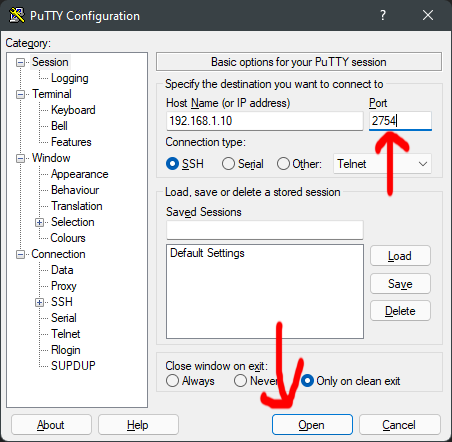The width and height of the screenshot is (452, 442).
Task: Click the question mark help icon
Action: [383, 15]
